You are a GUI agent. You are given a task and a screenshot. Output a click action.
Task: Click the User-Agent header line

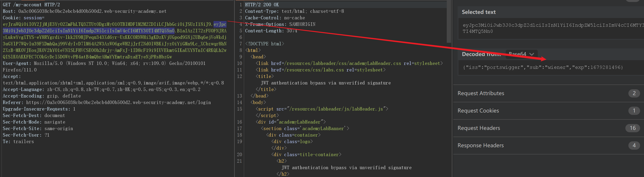pos(104,63)
